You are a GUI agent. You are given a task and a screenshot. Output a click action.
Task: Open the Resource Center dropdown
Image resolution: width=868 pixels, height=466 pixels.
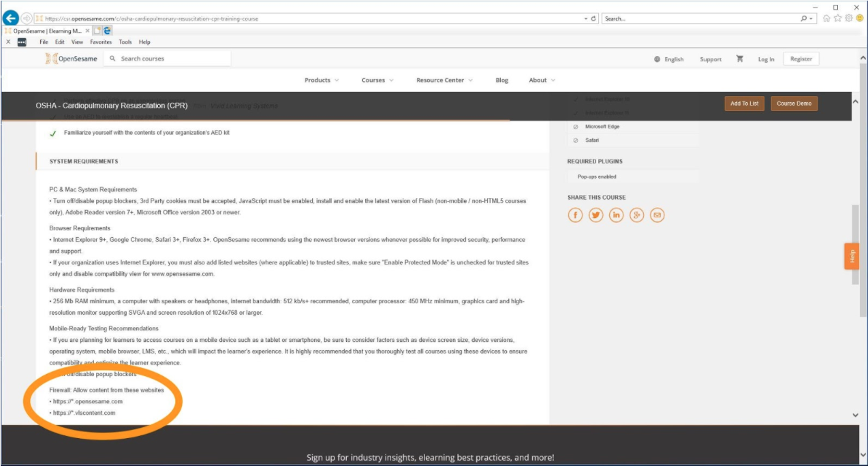coord(444,80)
